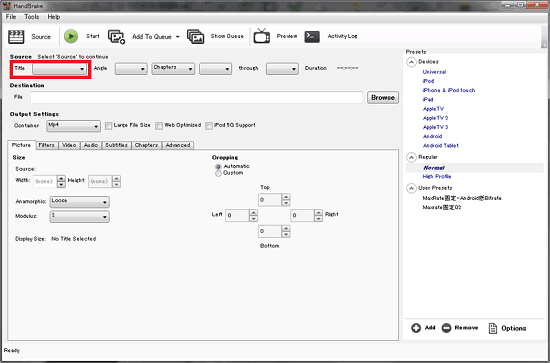Open the Title dropdown
Viewport: 550px width, 363px height.
pyautogui.click(x=60, y=69)
